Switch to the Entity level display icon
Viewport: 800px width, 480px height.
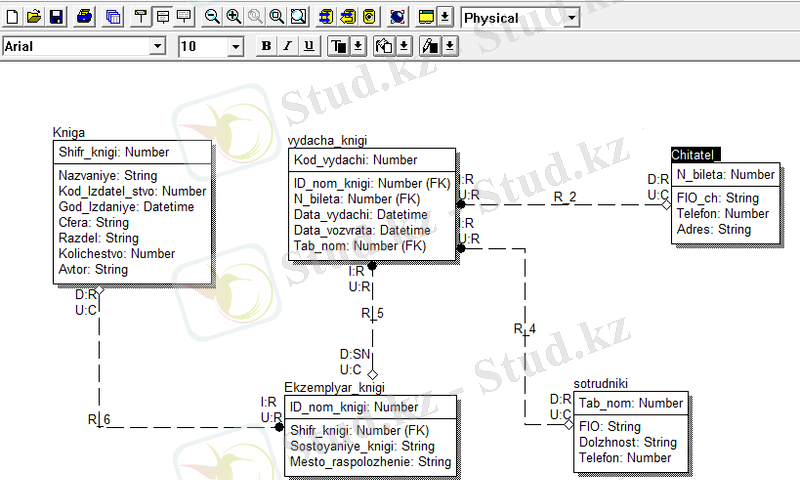(x=141, y=17)
